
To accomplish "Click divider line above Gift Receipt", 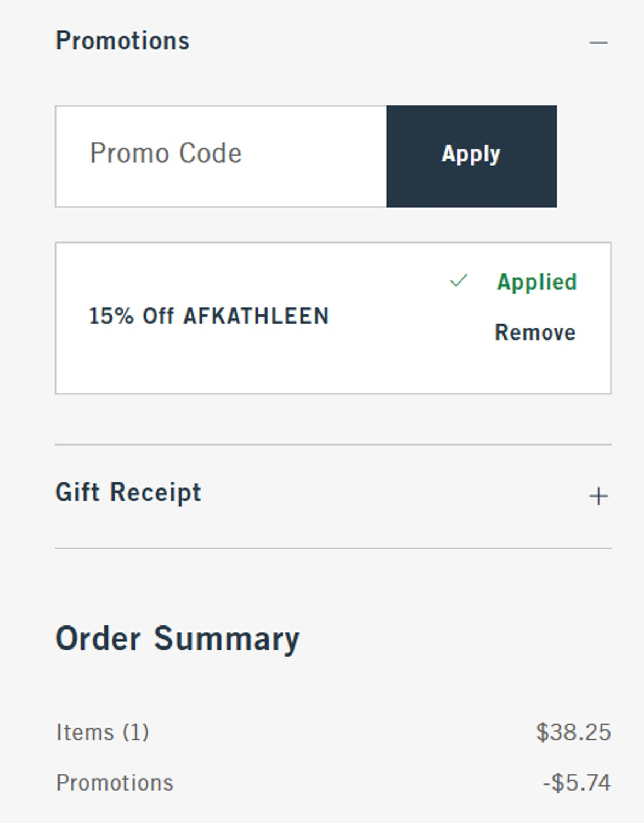I will [x=333, y=444].
